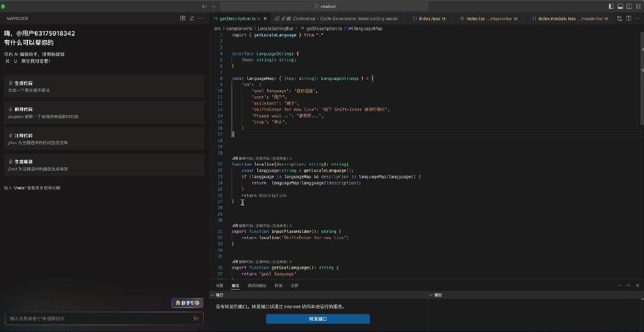The width and height of the screenshot is (644, 332).
Task: Open customize layout icon in title bar
Action: click(x=637, y=6)
